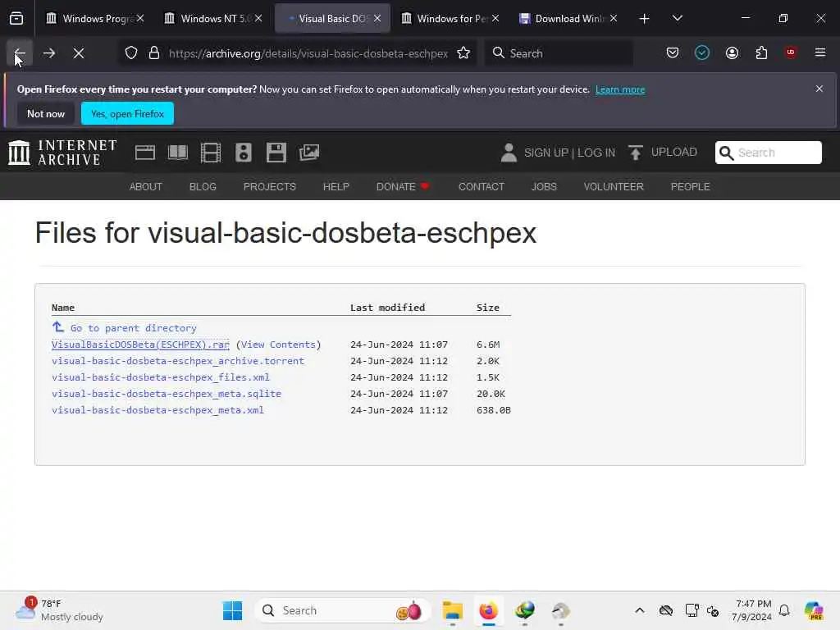Open visual-basic-dosbeta-eschpex_files.xml link

[161, 377]
